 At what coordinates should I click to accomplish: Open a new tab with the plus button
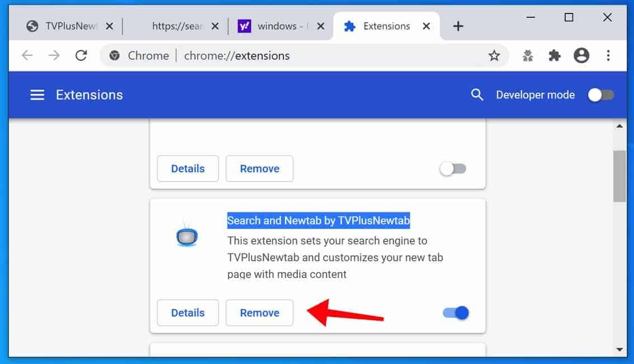point(458,26)
